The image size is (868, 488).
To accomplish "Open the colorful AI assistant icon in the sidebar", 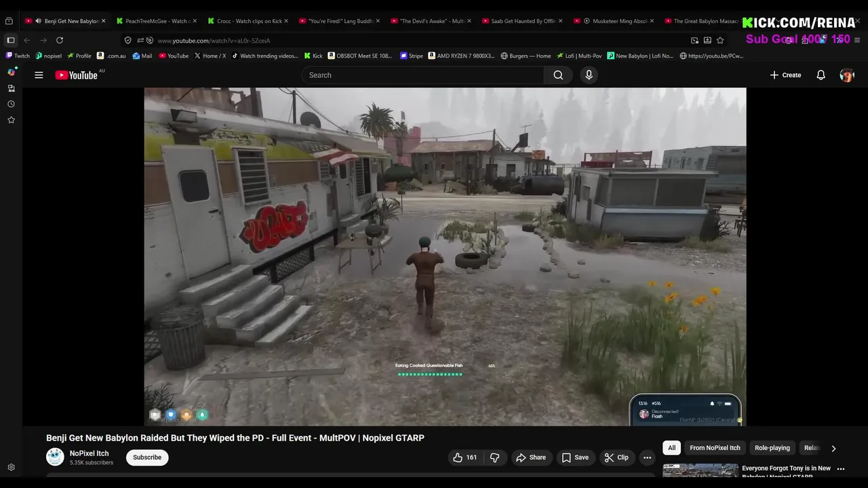I will click(12, 72).
